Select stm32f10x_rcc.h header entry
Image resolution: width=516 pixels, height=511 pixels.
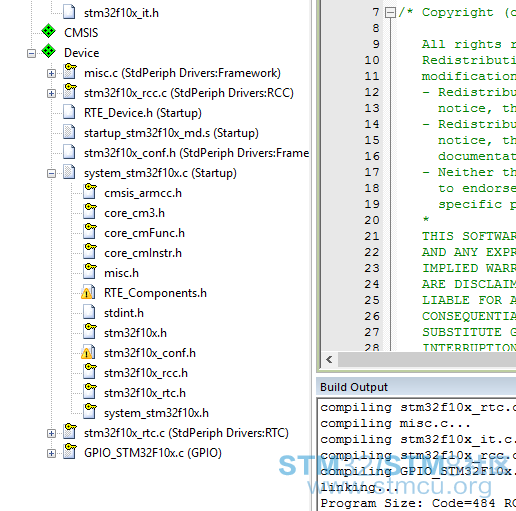tap(146, 373)
